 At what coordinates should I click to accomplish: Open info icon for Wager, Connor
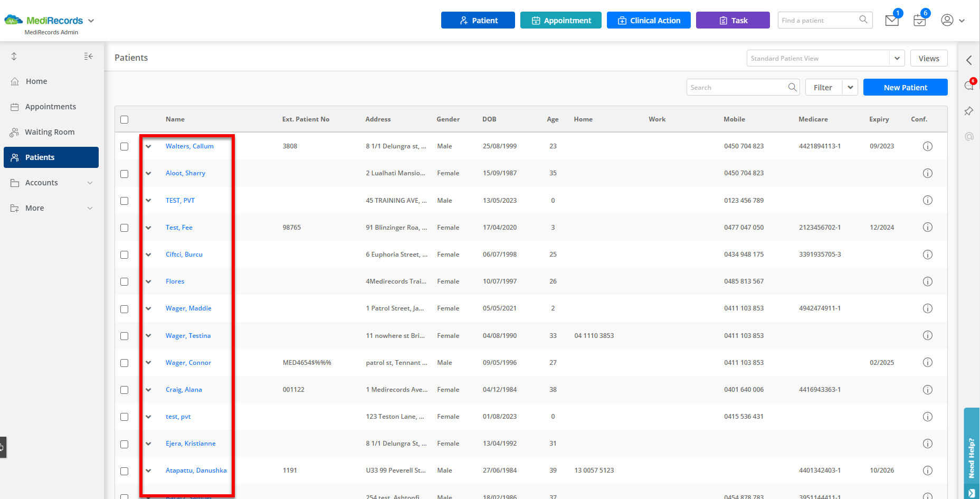pyautogui.click(x=928, y=362)
